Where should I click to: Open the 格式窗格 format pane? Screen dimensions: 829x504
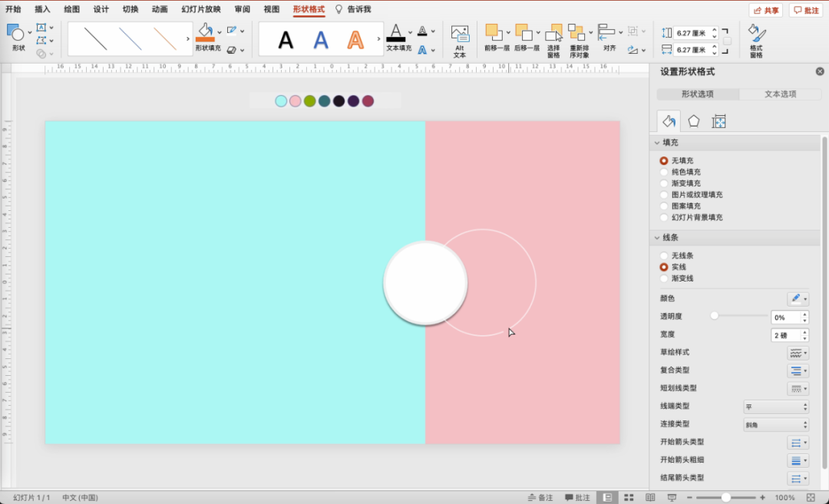point(756,34)
